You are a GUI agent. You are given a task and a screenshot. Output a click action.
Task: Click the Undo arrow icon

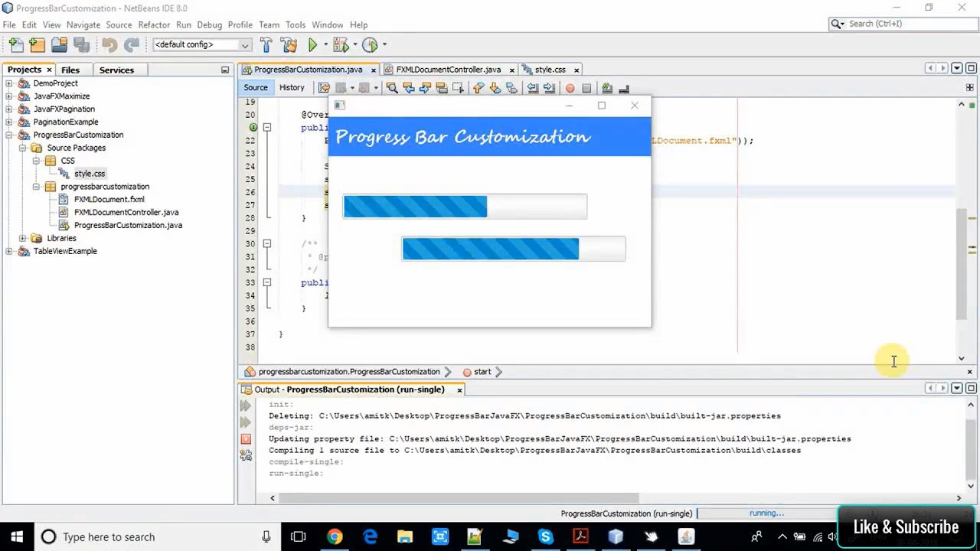coord(109,45)
